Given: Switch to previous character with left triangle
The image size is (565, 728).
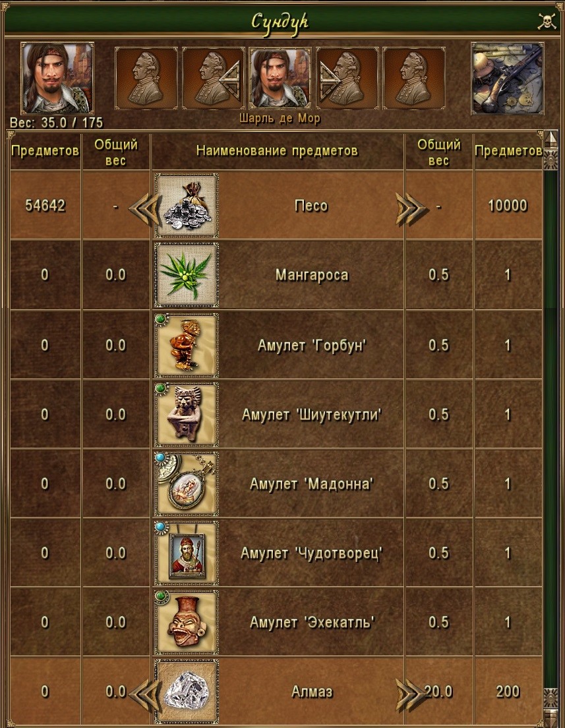Looking at the screenshot, I should click(231, 78).
